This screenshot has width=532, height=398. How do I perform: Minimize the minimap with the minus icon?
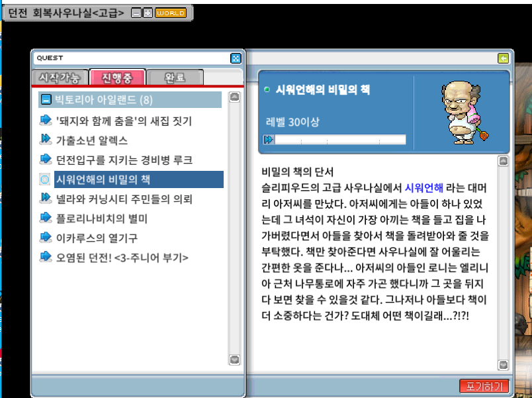136,13
